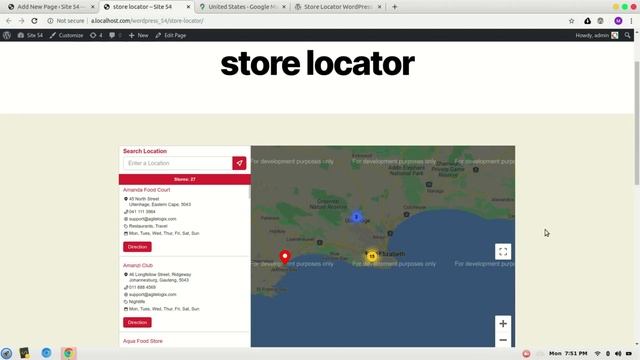The width and height of the screenshot is (640, 360).
Task: Zoom out the map with minus button
Action: click(x=503, y=340)
